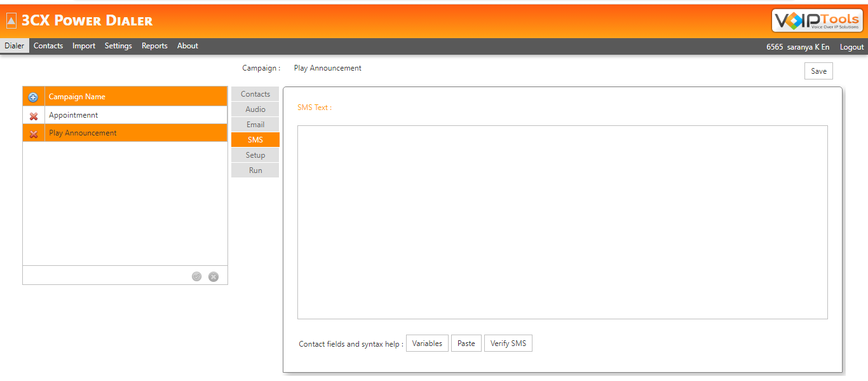
Task: Add a new campaign with the plus icon
Action: pos(33,96)
